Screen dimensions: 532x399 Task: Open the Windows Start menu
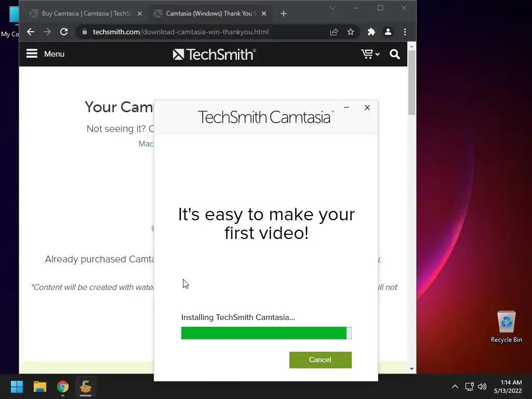click(17, 387)
